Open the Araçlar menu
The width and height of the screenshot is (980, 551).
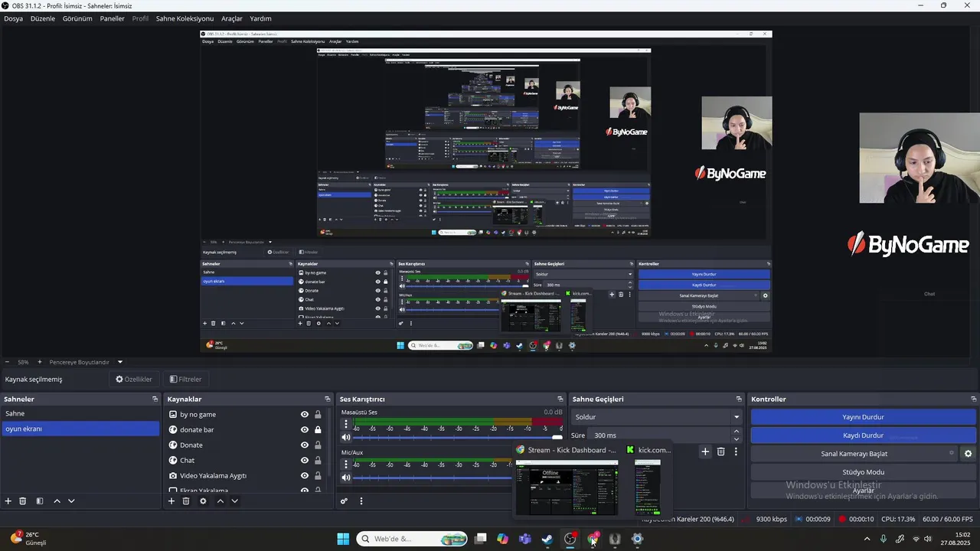pyautogui.click(x=231, y=18)
